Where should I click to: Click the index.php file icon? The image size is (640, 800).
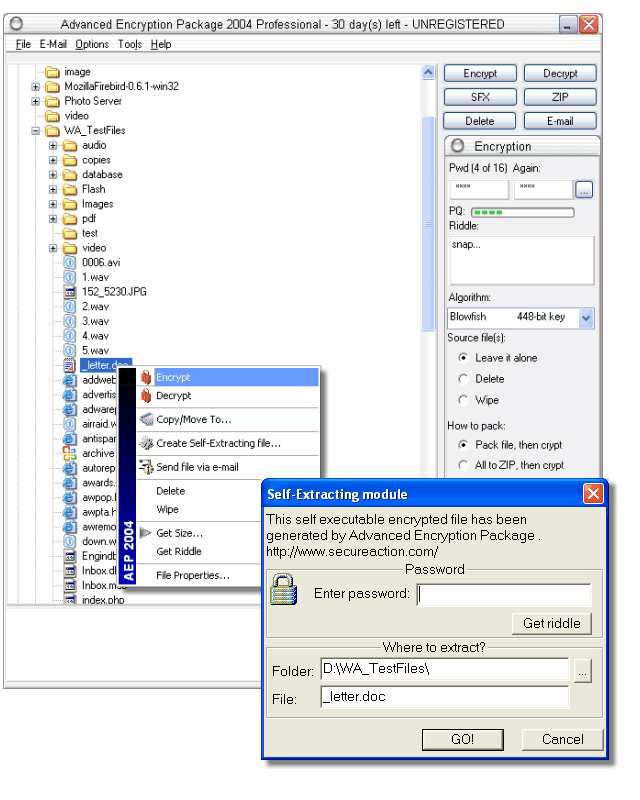tap(69, 599)
